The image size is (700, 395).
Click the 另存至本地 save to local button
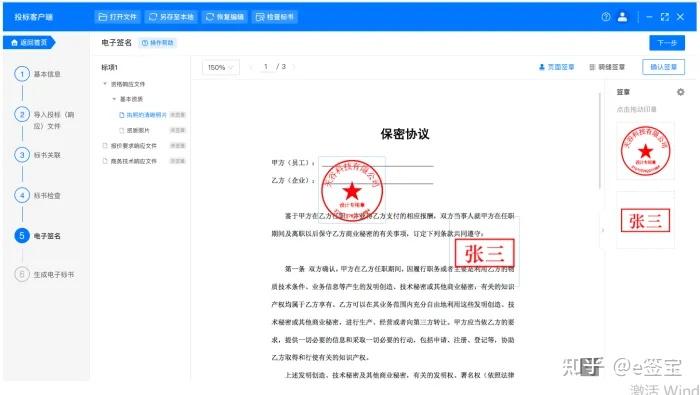171,17
